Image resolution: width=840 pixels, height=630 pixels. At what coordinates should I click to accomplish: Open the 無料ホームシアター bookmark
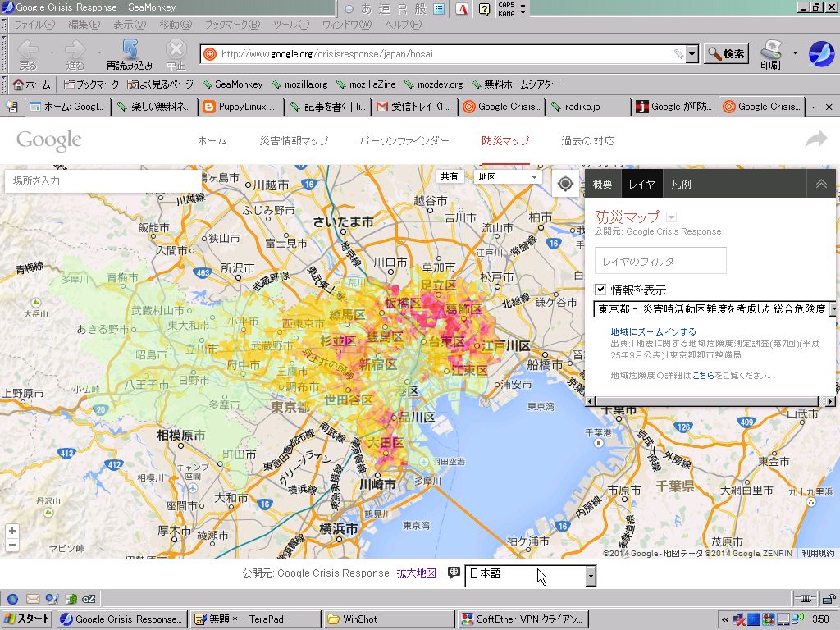pos(515,84)
